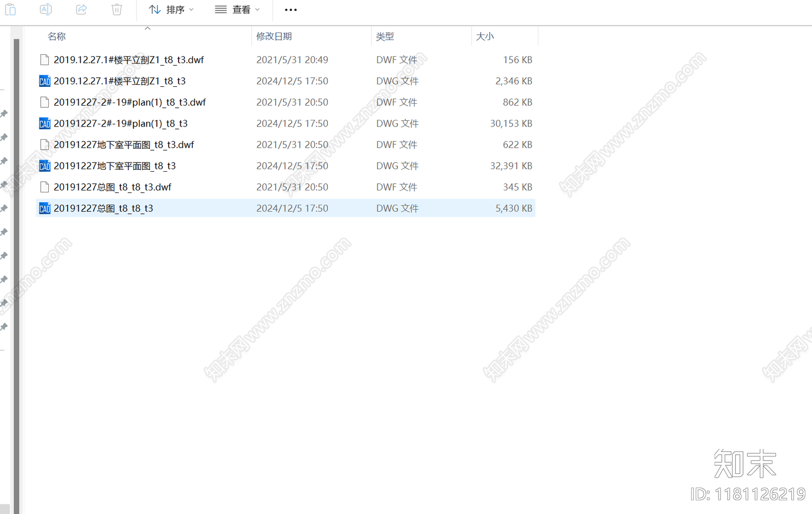Select CAD icon of 2019.12.27.1#楼平立剖Z1_t8_t3 DWG file
The width and height of the screenshot is (812, 514).
coord(45,81)
